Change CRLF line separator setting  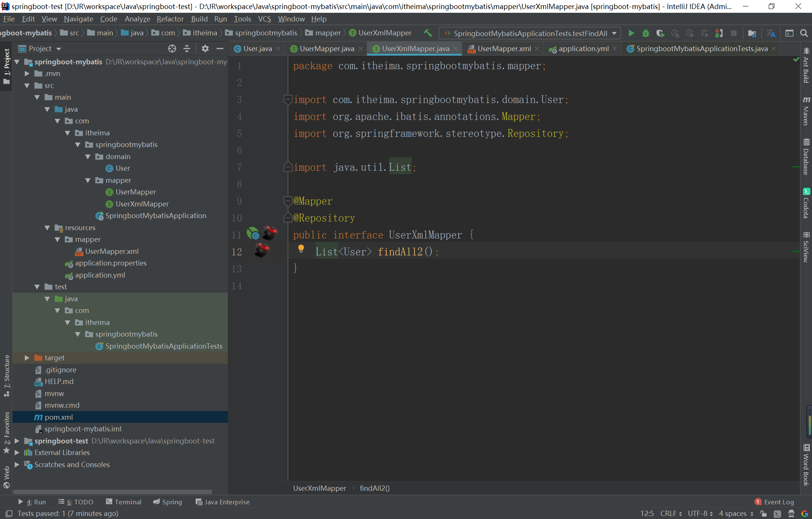[x=671, y=513]
